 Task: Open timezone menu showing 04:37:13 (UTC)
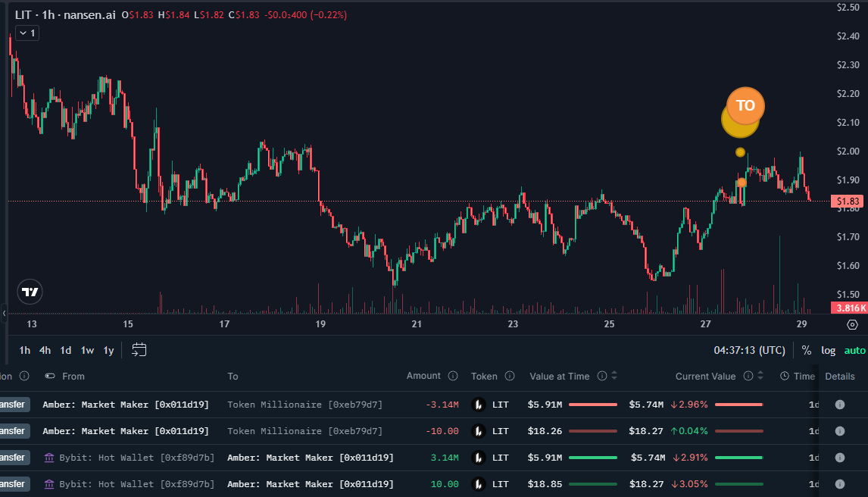(750, 350)
